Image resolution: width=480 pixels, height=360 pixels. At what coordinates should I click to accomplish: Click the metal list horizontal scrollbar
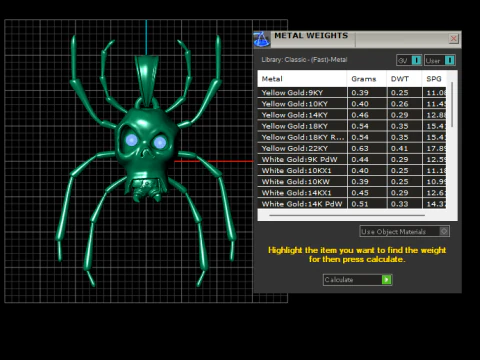coord(347,215)
